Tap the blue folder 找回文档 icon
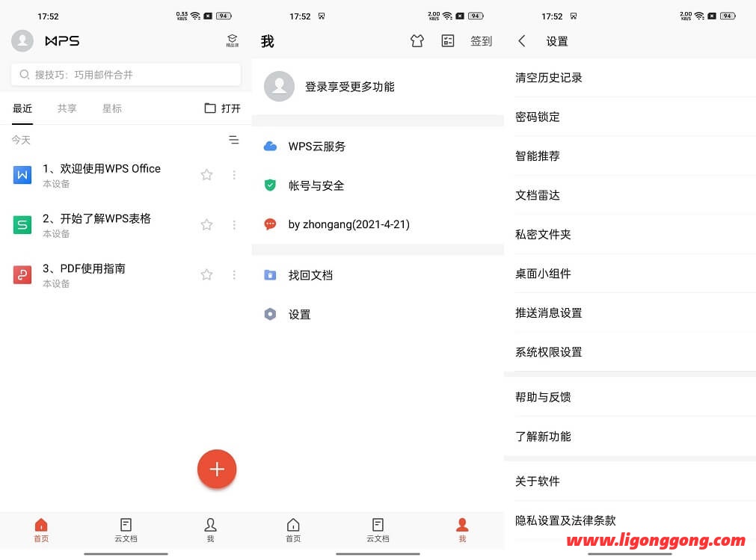756x560 pixels. [271, 275]
